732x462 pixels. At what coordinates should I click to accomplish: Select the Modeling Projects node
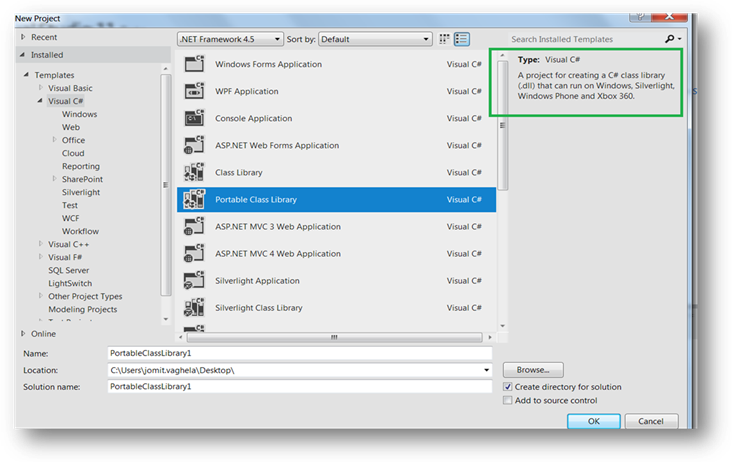pos(83,309)
